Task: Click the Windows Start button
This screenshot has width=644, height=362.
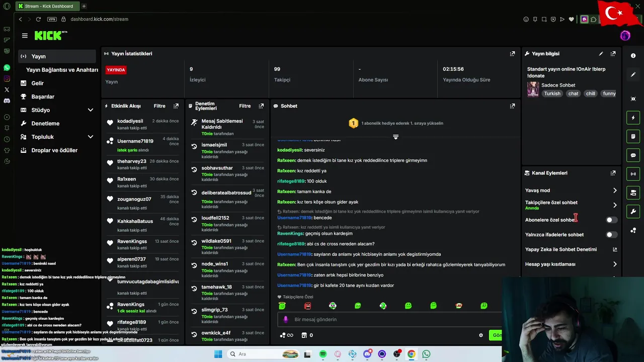Action: tap(218, 354)
